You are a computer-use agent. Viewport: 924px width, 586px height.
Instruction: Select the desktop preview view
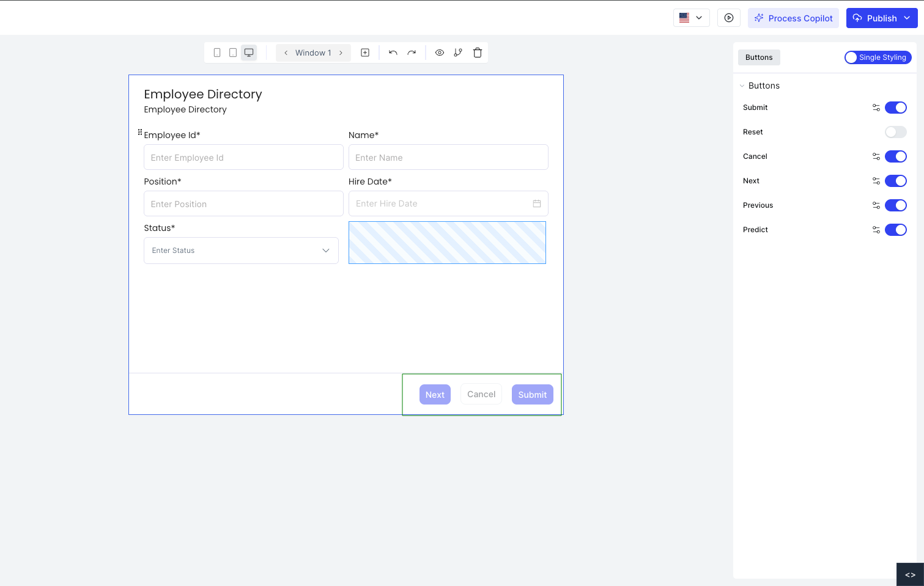point(249,53)
